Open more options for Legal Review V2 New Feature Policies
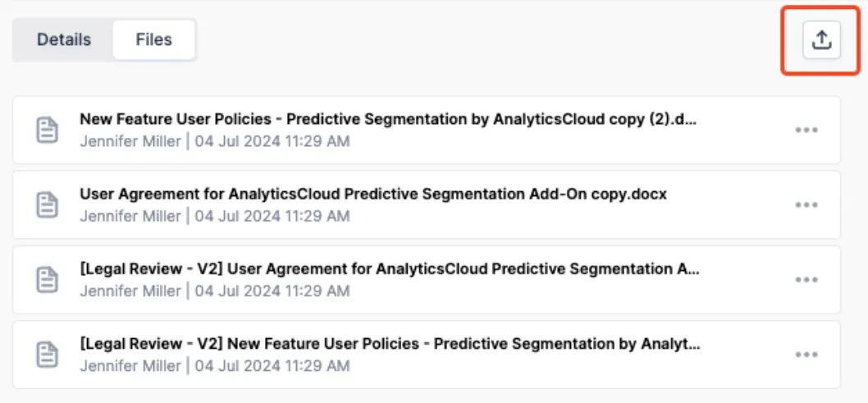The width and height of the screenshot is (868, 403). click(806, 355)
